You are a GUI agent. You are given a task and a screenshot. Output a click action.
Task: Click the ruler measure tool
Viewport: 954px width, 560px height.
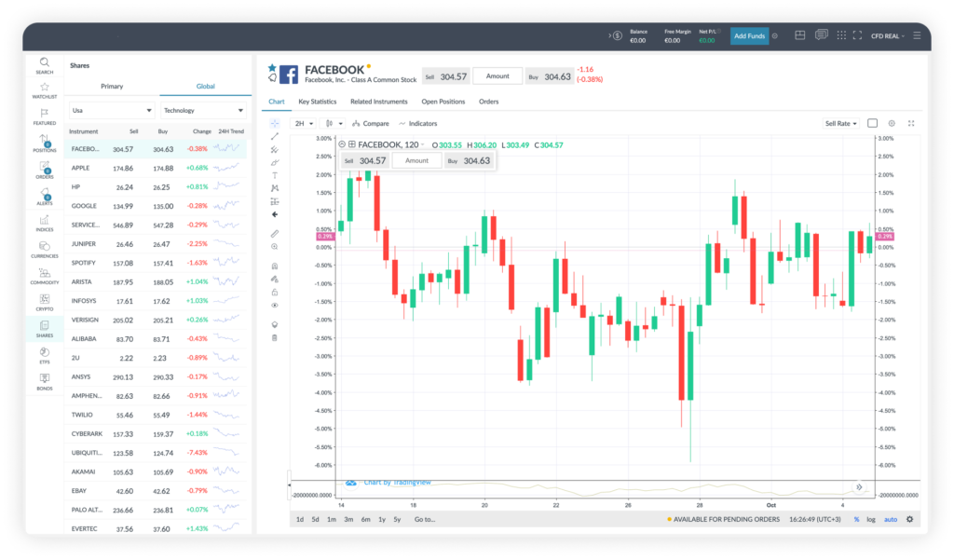click(275, 233)
